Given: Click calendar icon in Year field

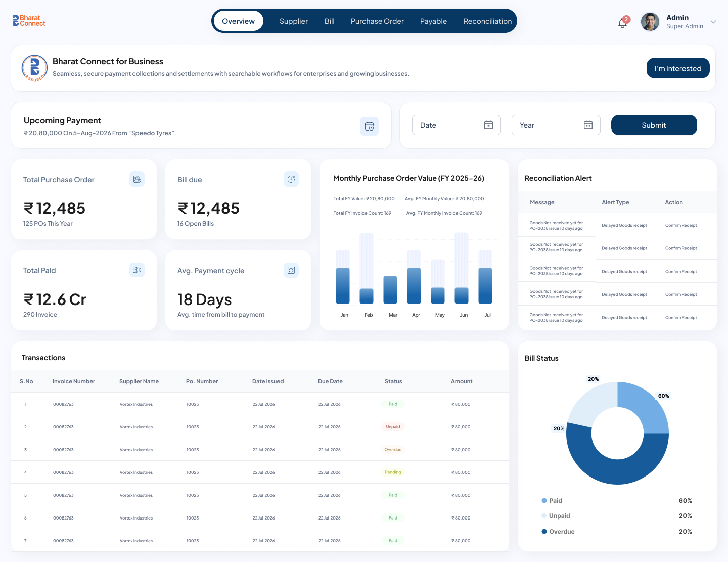Looking at the screenshot, I should (x=588, y=125).
